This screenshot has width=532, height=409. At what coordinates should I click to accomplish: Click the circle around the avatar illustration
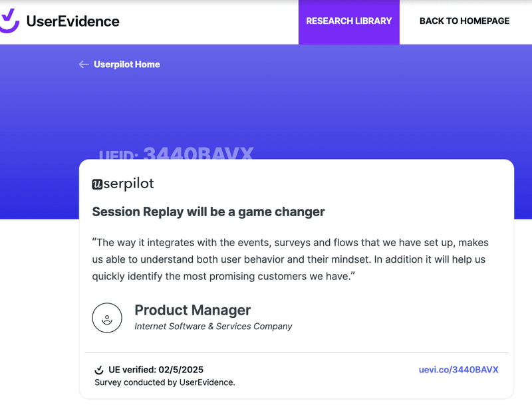(107, 317)
